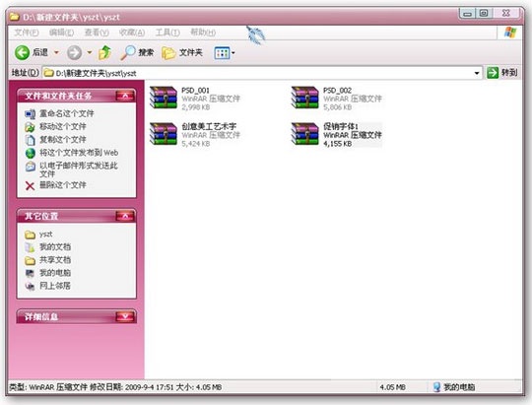
Task: Click 重命名这个文件 link
Action: (x=67, y=113)
